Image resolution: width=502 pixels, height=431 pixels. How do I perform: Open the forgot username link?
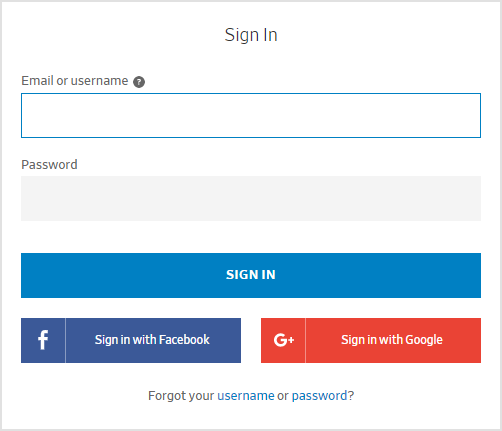tap(246, 396)
